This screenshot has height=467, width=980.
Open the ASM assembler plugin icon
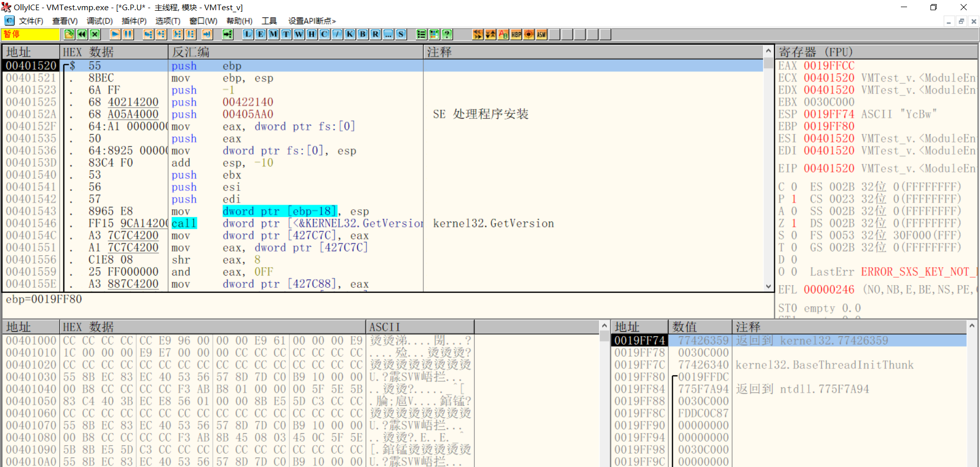pyautogui.click(x=541, y=34)
